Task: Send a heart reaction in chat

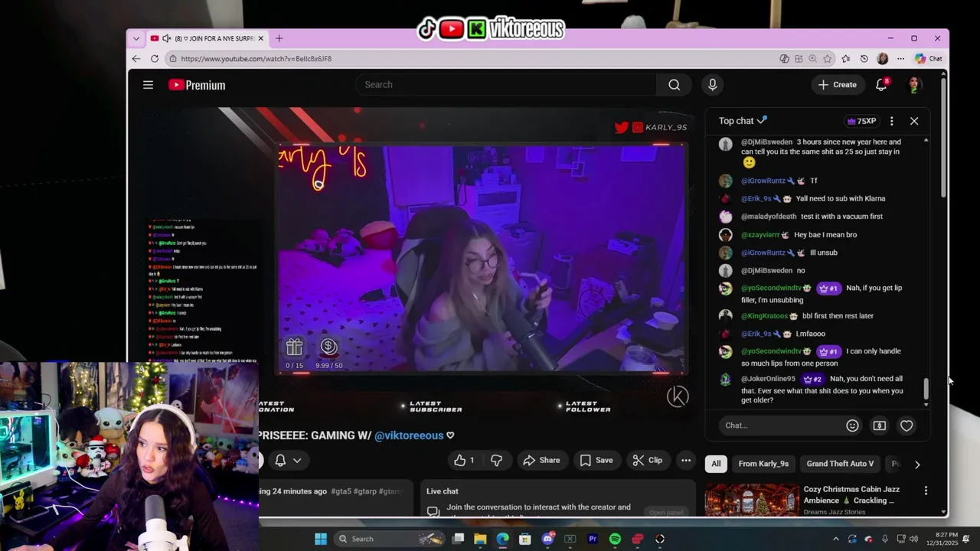Action: (906, 425)
